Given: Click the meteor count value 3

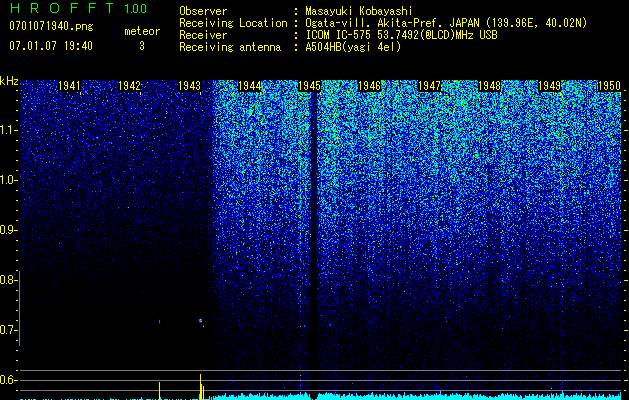Looking at the screenshot, I should pos(142,46).
